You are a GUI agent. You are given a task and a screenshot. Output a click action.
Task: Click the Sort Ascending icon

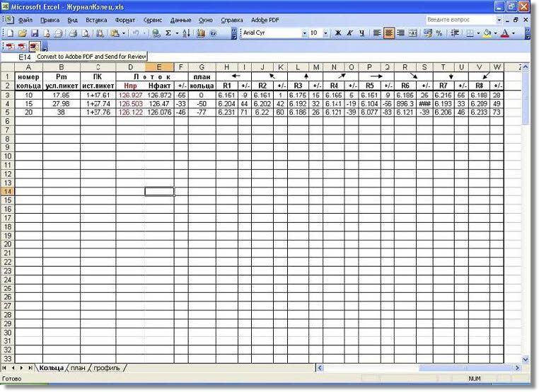[186, 33]
